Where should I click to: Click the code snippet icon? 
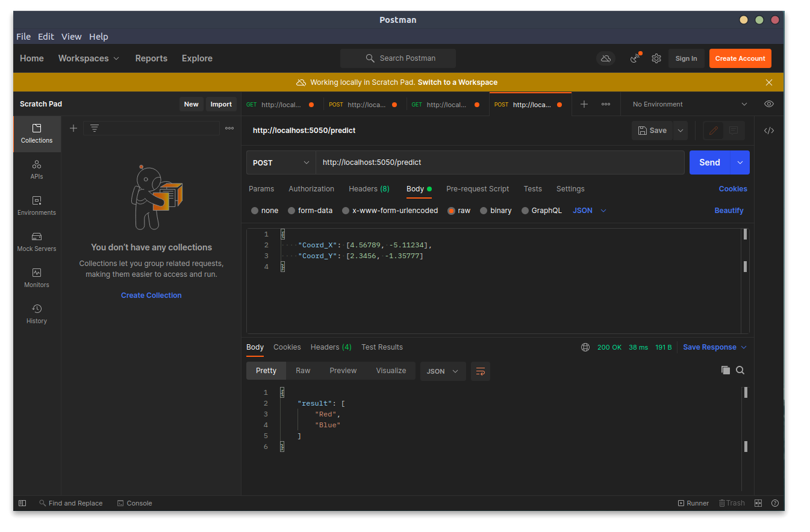(768, 131)
